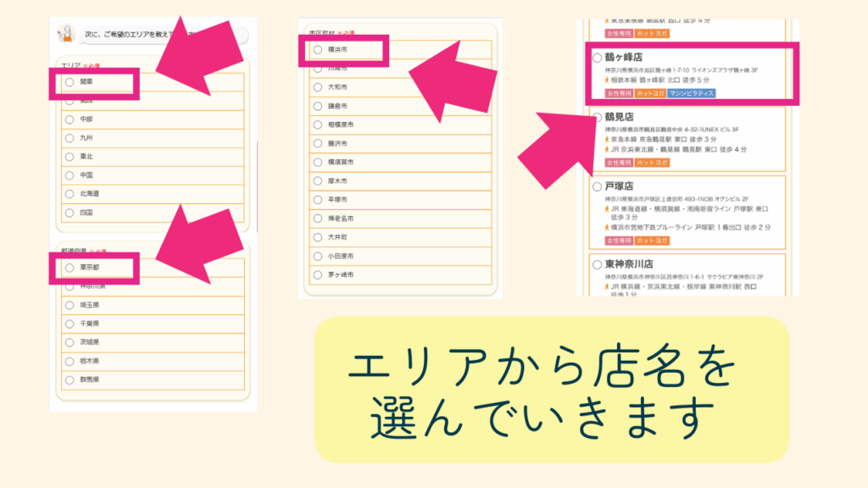Select the 鶴ヶ峰店 store radio button
This screenshot has height=488, width=868.
(x=598, y=57)
